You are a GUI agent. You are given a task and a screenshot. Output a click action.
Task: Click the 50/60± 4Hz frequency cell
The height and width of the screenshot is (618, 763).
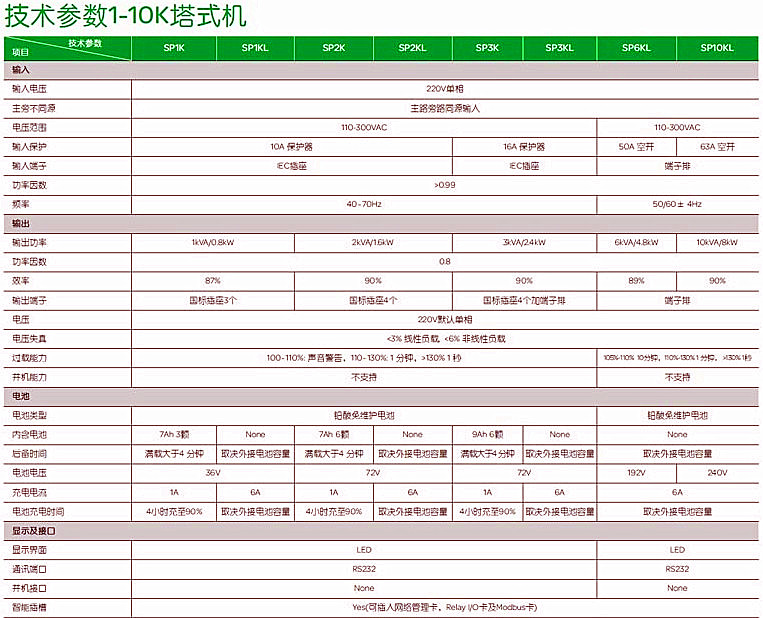tap(677, 204)
